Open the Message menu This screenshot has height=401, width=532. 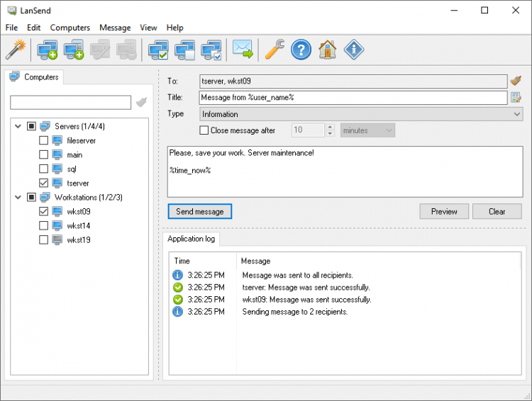click(x=115, y=28)
